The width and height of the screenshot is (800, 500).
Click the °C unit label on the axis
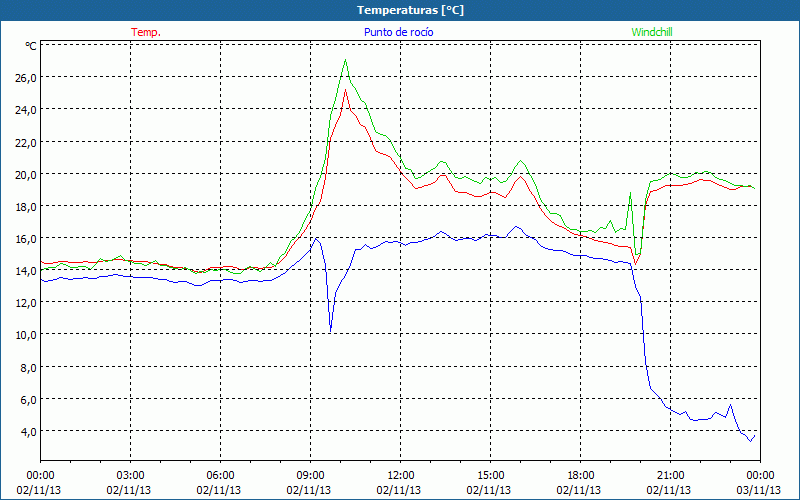(31, 46)
